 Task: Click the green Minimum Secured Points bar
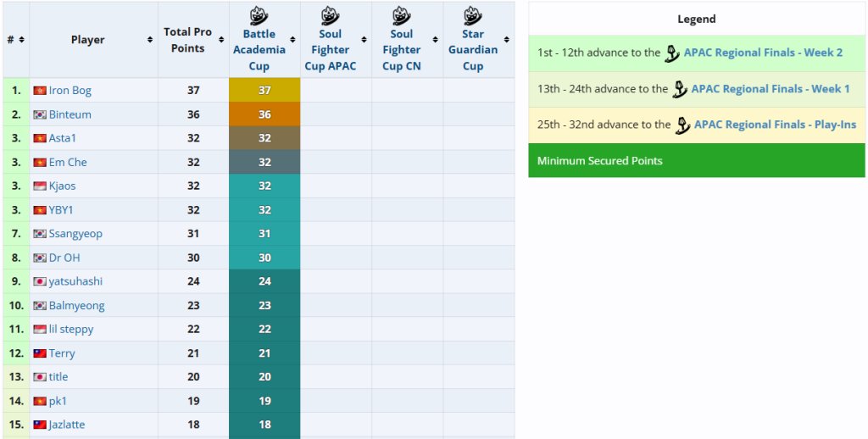coord(696,161)
